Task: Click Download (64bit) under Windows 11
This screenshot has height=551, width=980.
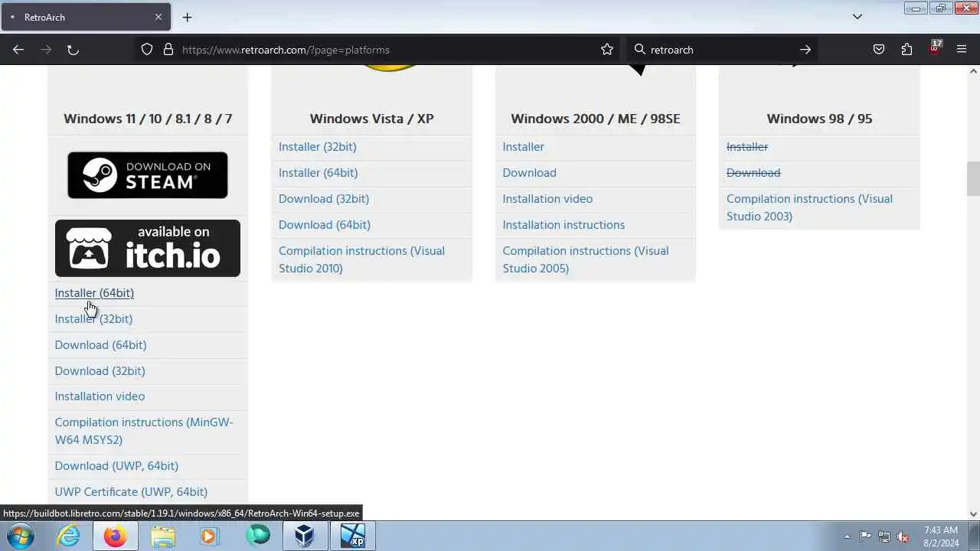Action: [x=100, y=345]
